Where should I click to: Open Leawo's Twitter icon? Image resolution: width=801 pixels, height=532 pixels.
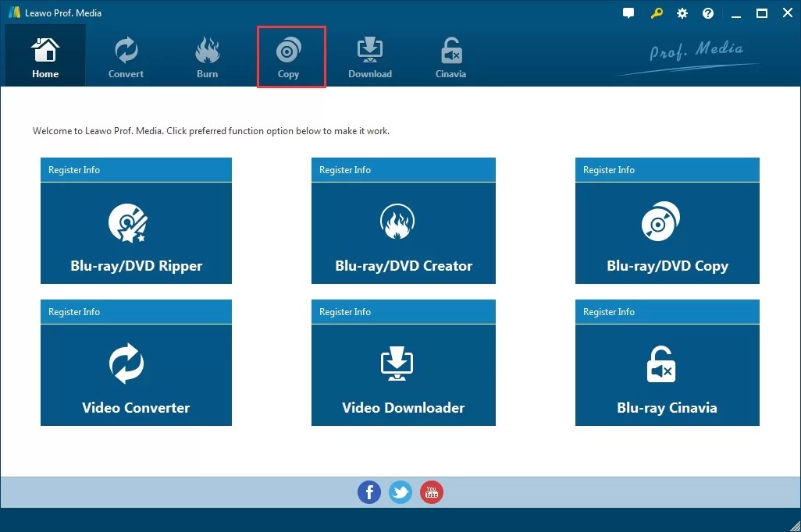[x=400, y=492]
